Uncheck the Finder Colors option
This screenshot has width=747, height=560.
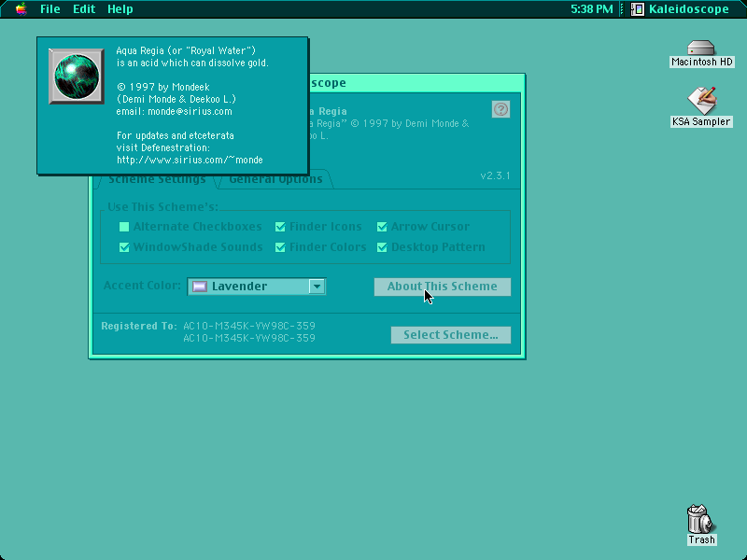click(280, 247)
